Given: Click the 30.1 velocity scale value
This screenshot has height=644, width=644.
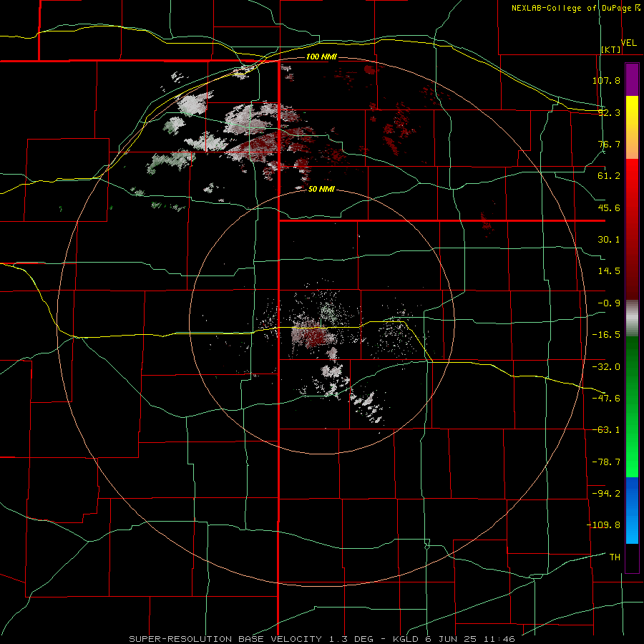Looking at the screenshot, I should pos(609,240).
